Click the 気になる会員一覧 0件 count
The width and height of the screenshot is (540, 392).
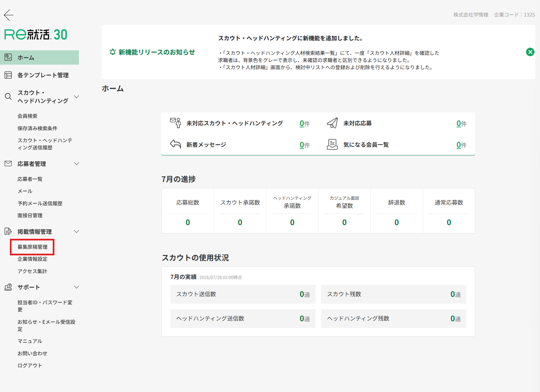point(461,145)
